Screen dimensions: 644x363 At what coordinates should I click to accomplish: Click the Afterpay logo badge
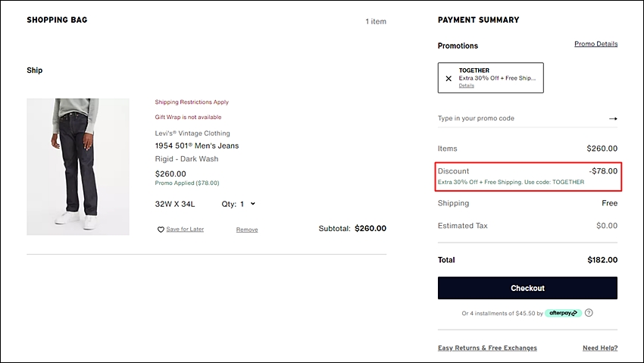pyautogui.click(x=563, y=313)
